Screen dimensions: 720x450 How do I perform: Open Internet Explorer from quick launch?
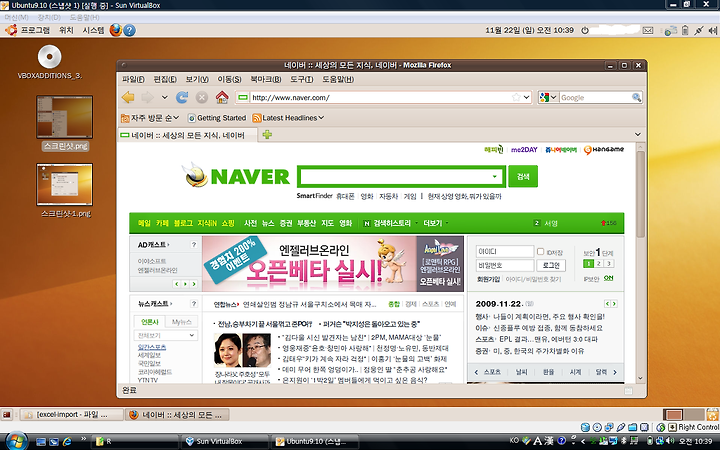(67, 441)
